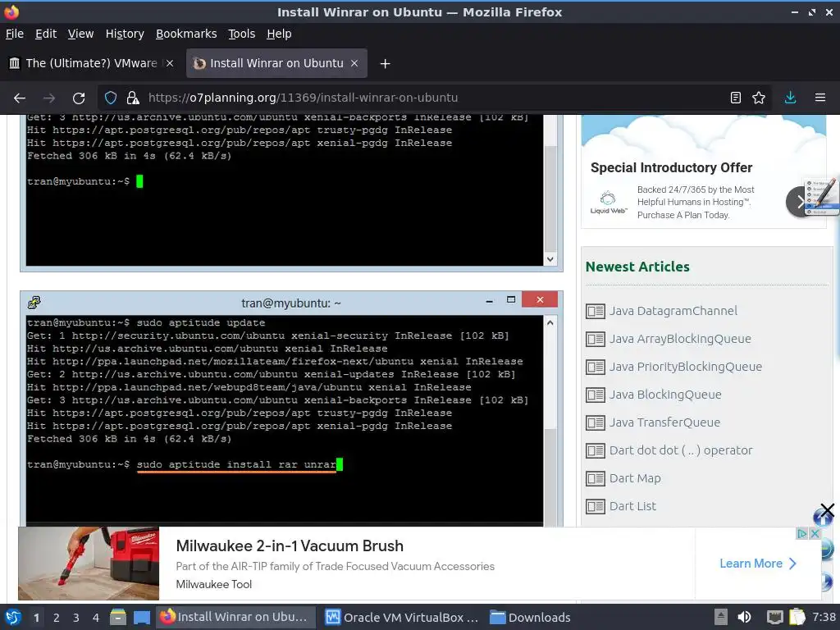Click the sudo aptitude install rar unrar command
This screenshot has height=630, width=840.
coord(236,464)
